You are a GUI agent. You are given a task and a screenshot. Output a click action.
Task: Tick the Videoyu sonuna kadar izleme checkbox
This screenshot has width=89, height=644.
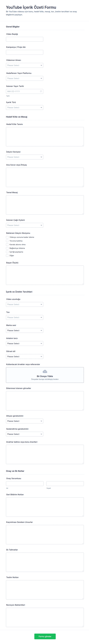click(x=7, y=237)
